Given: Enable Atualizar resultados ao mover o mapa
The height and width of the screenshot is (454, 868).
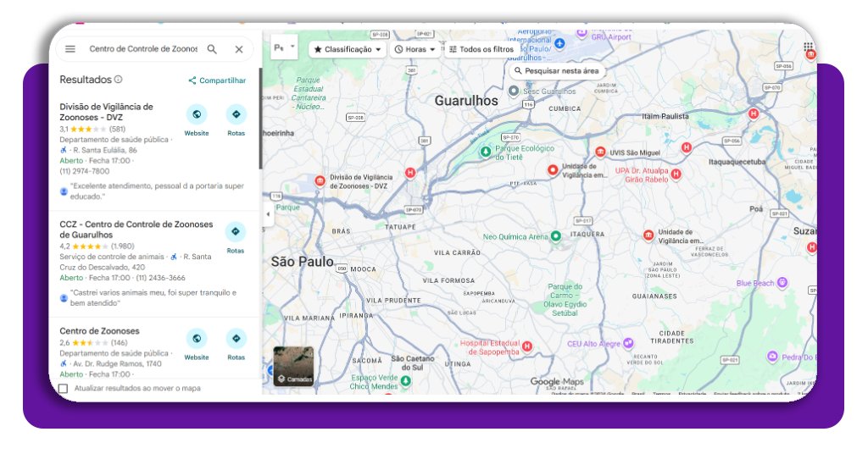Looking at the screenshot, I should [x=64, y=389].
